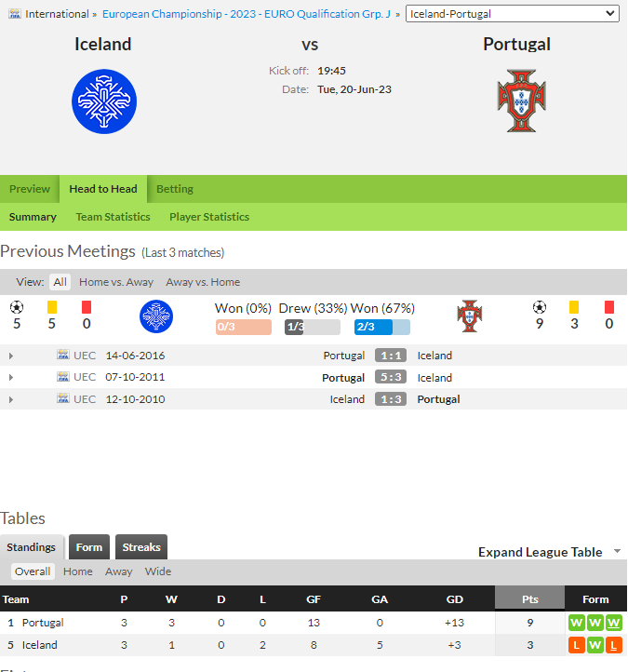This screenshot has width=628, height=672.
Task: Select the Away vs. Home view filter
Action: (x=203, y=282)
